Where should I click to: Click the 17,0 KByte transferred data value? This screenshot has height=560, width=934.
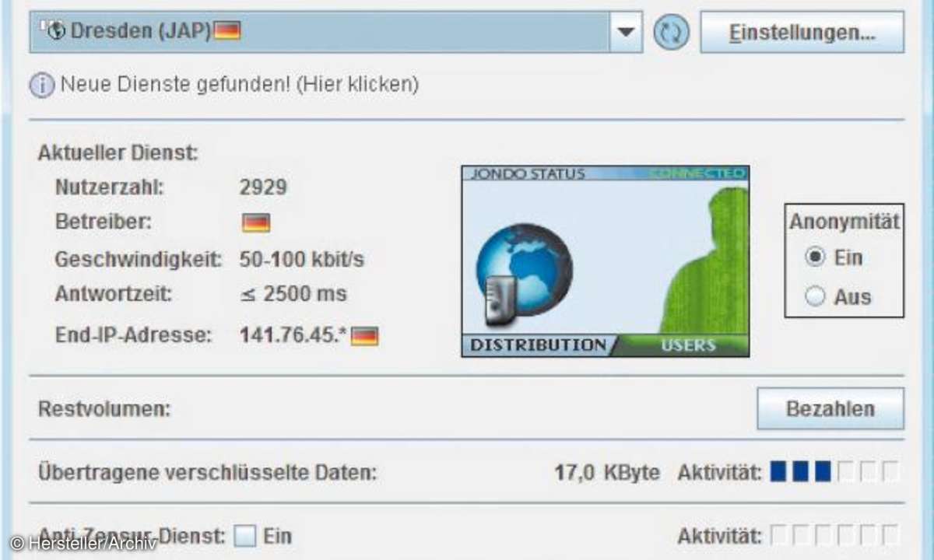pos(607,472)
